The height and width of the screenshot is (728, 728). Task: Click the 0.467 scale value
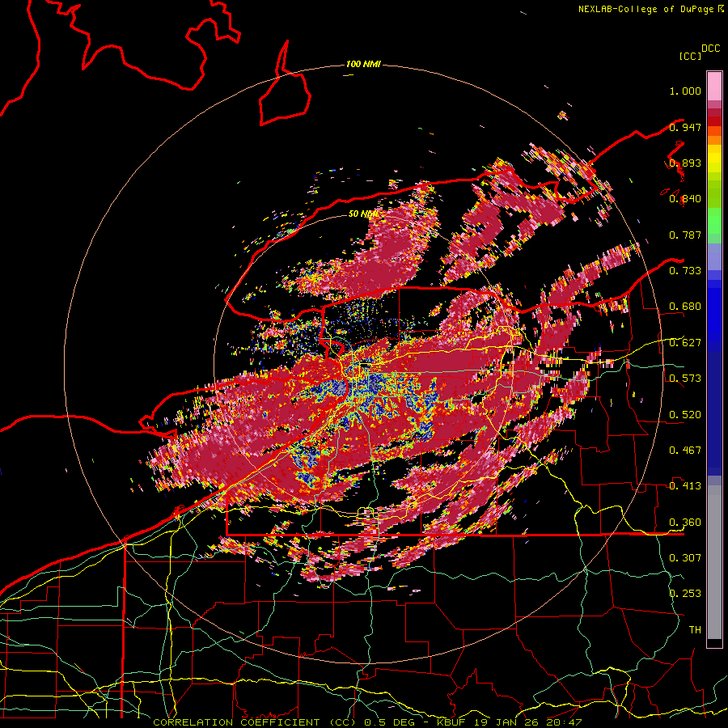(685, 450)
